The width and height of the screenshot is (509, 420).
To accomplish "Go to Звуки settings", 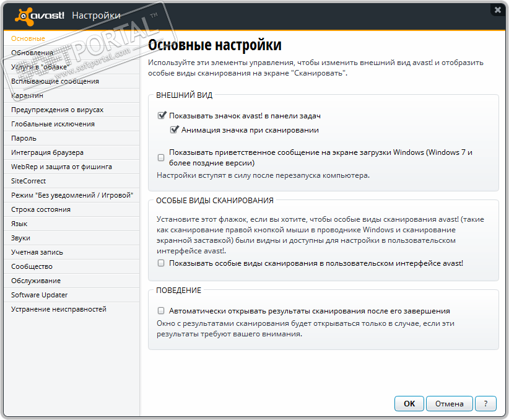I will coord(72,238).
